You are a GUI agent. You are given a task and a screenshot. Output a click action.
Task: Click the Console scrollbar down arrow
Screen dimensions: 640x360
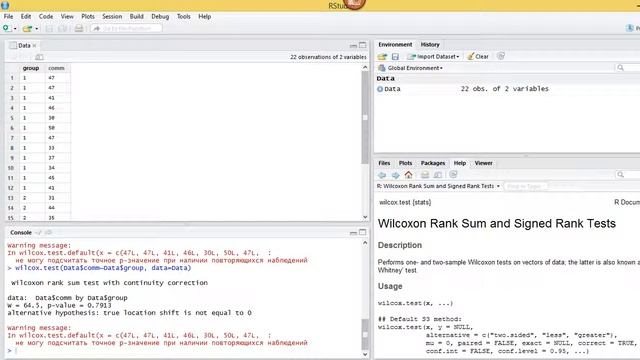point(365,354)
